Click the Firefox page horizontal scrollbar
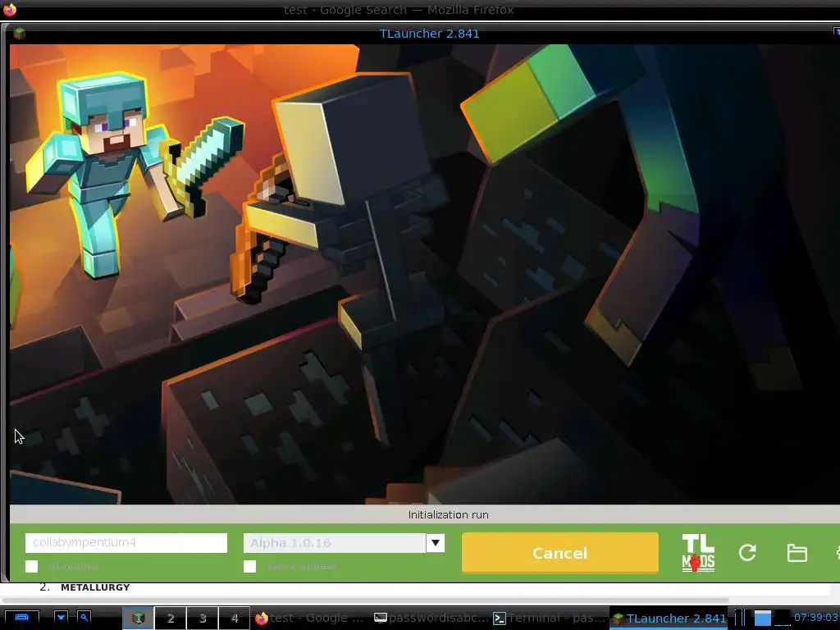840x630 pixels. [x=364, y=600]
